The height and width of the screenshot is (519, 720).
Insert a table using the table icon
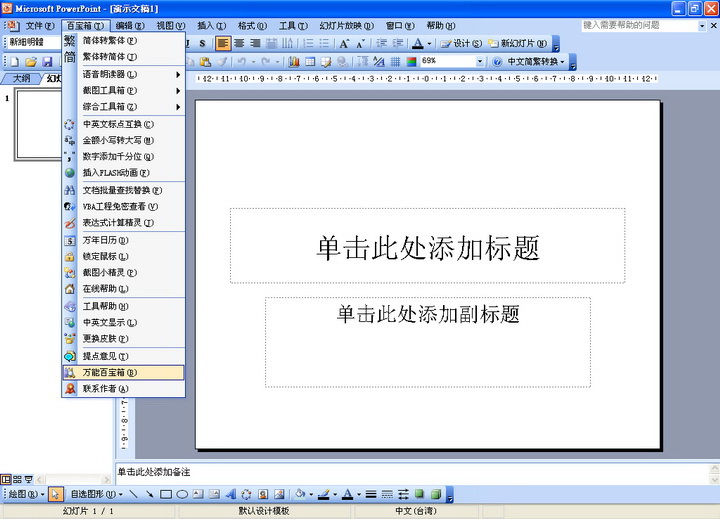coord(310,61)
